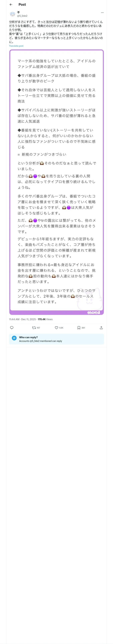Viewport: 113px width, 644px height.
Task: Click the @5_3de2 handle
Action: pos(22,16)
